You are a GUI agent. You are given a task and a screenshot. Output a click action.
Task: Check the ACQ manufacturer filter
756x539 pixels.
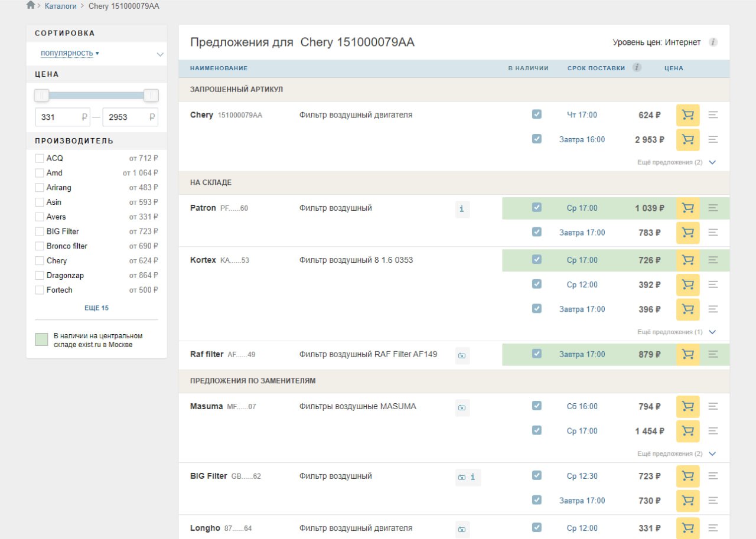40,158
